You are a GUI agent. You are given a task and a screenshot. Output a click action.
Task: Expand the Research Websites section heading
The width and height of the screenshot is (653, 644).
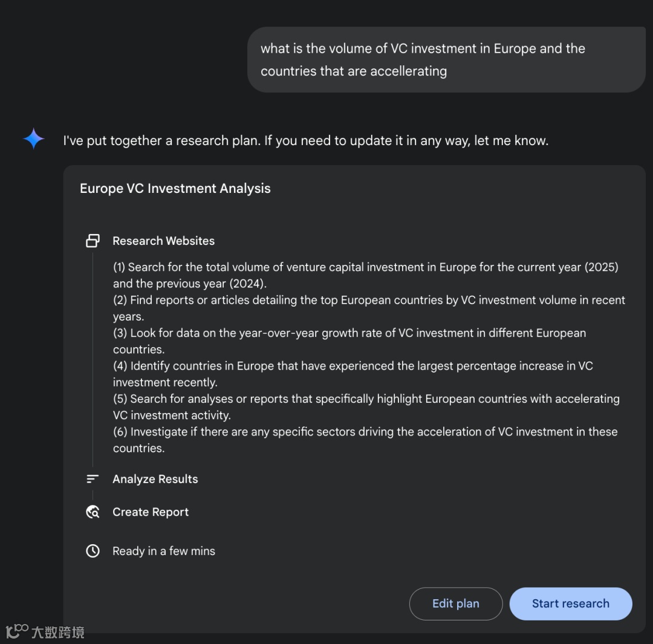164,241
